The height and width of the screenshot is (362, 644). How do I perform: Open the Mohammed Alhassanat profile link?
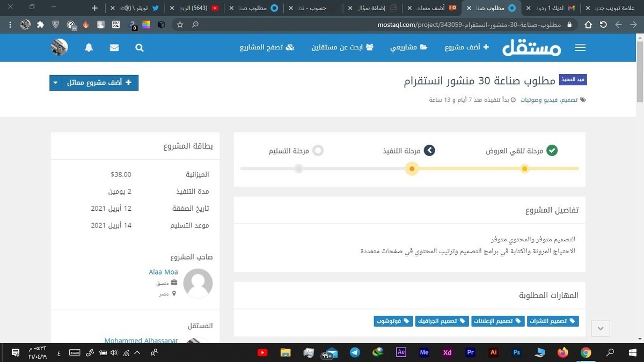click(x=141, y=341)
